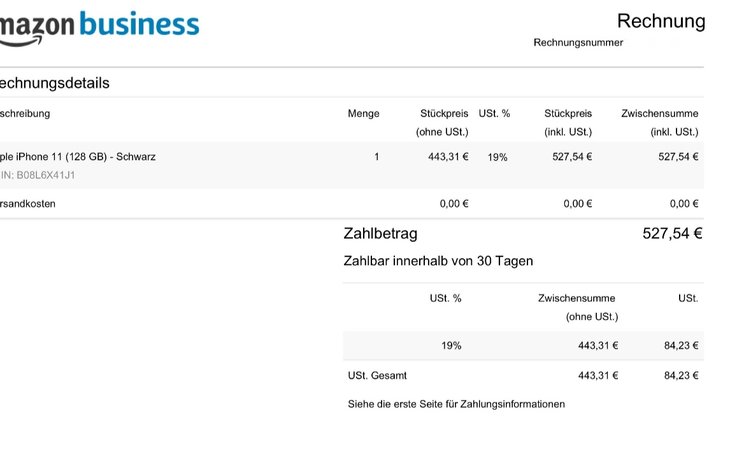Click the Zwischensumme (inkl. USt.) column header
The height and width of the screenshot is (450, 751).
pos(659,122)
